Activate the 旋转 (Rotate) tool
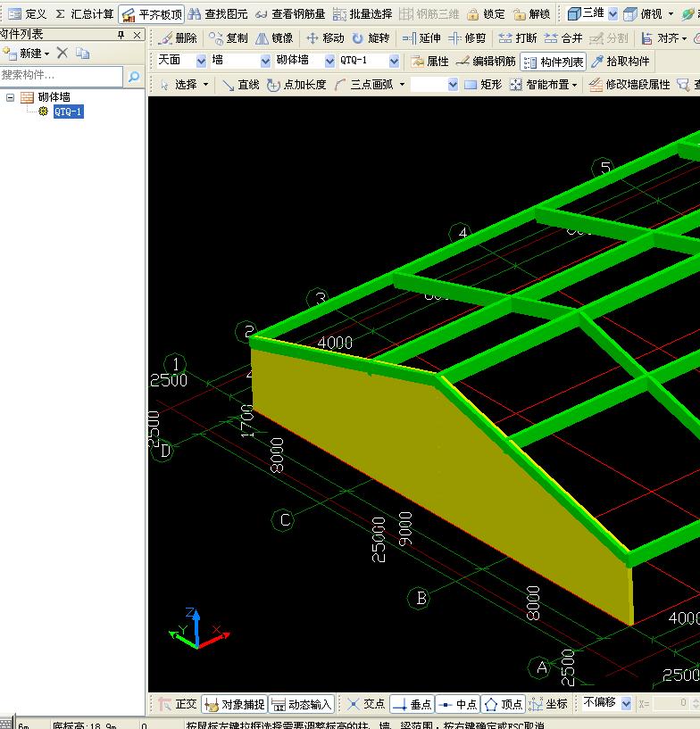The height and width of the screenshot is (729, 700). click(x=371, y=38)
